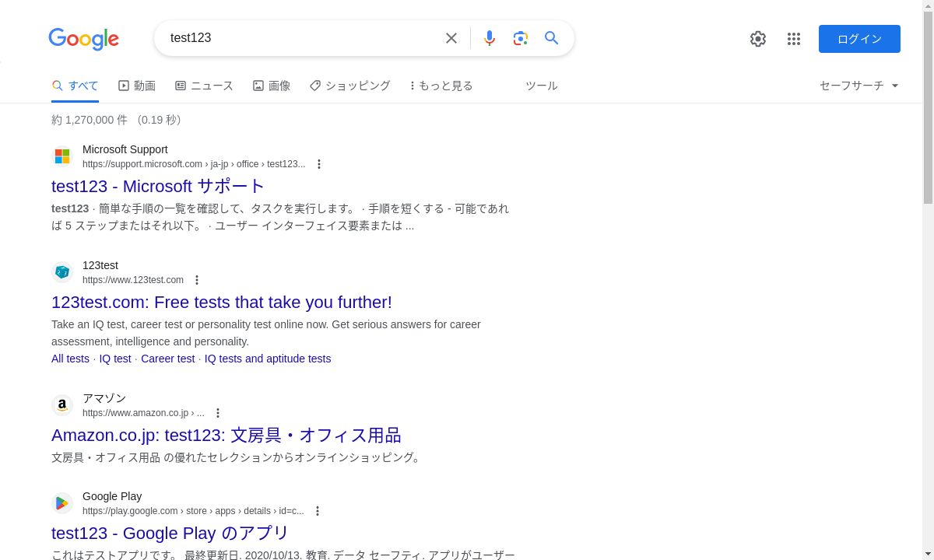Open the ツール options

[x=541, y=86]
